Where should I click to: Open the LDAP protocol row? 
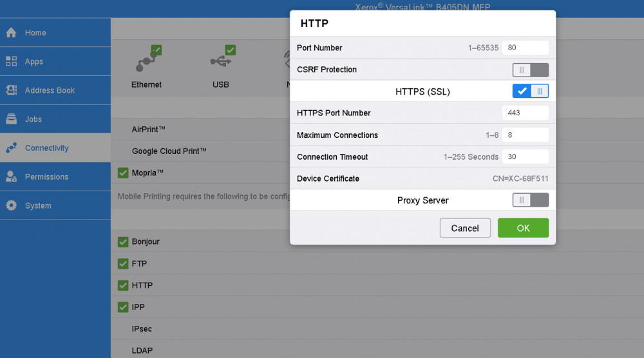click(142, 351)
